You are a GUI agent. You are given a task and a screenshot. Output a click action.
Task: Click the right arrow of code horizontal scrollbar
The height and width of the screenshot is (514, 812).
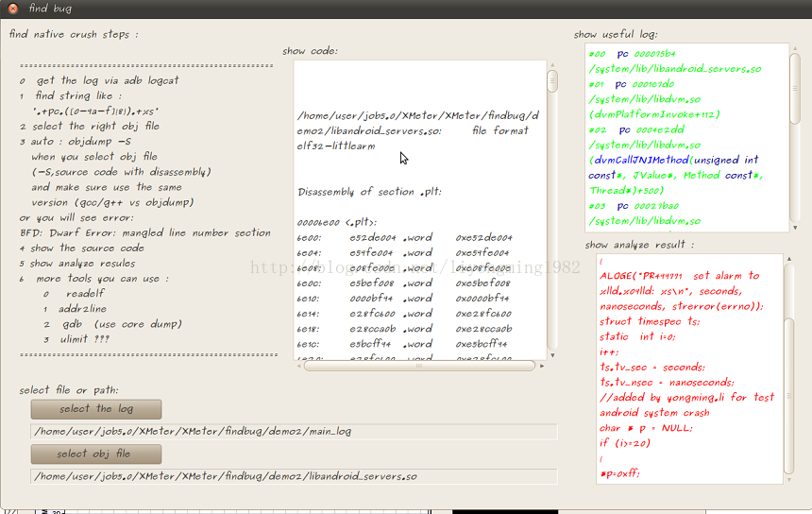coord(542,366)
